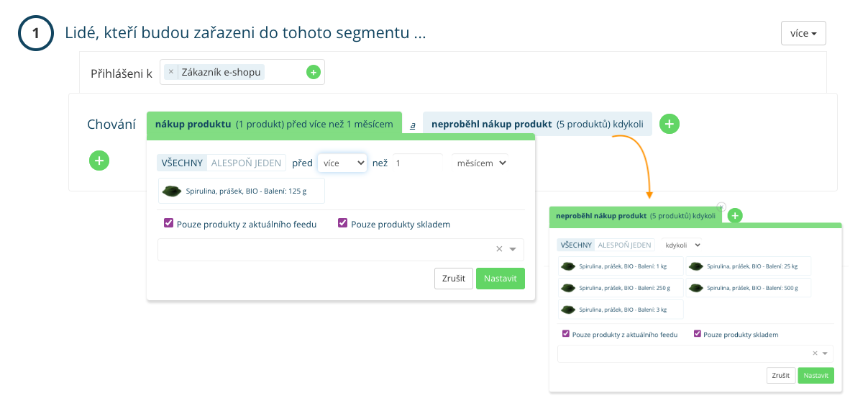Viewport: 868px width, 411px height.
Task: Click Nastavit button in left panel
Action: click(500, 279)
